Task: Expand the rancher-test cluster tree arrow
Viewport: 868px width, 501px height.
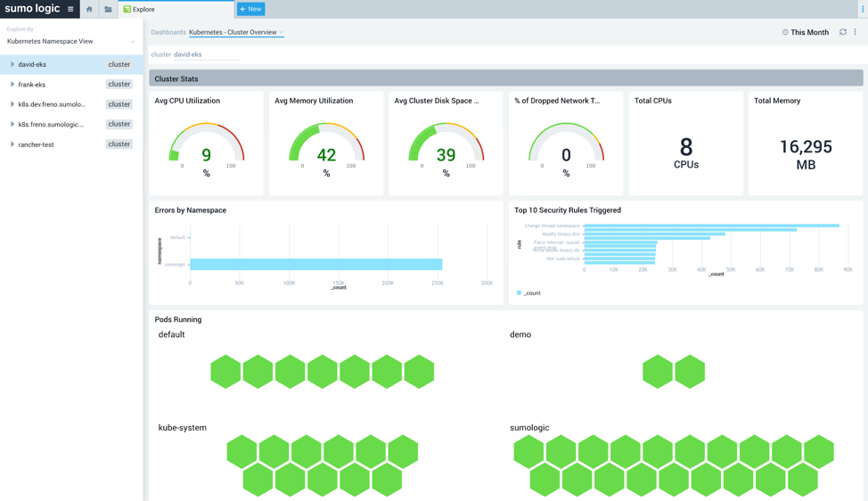Action: coord(12,144)
